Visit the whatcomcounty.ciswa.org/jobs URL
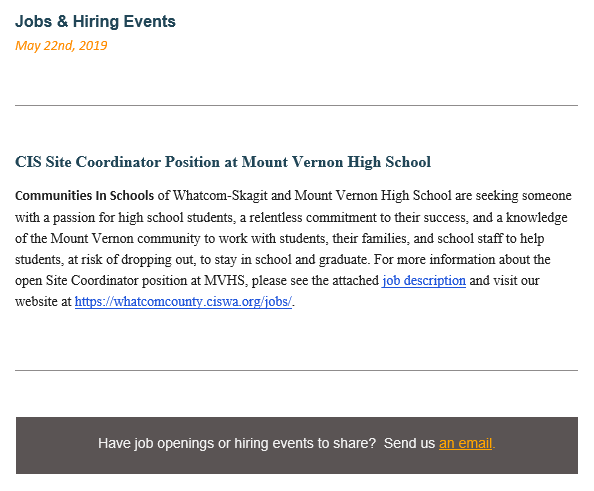Screen dimensions: 594x491 [x=183, y=302]
